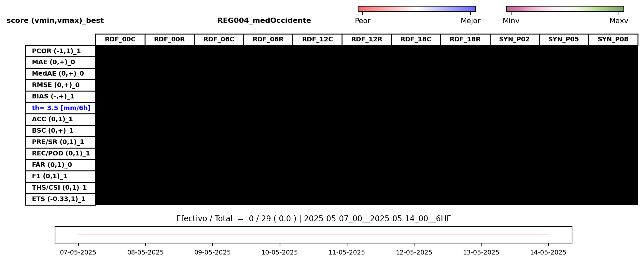
Task: Click the RDF_12C column header
Action: tap(317, 40)
